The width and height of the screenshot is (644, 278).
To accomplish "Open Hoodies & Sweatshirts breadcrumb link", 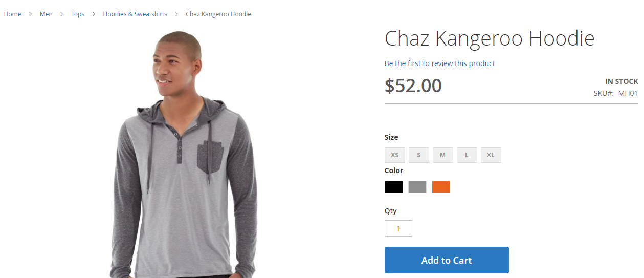I will coord(135,14).
